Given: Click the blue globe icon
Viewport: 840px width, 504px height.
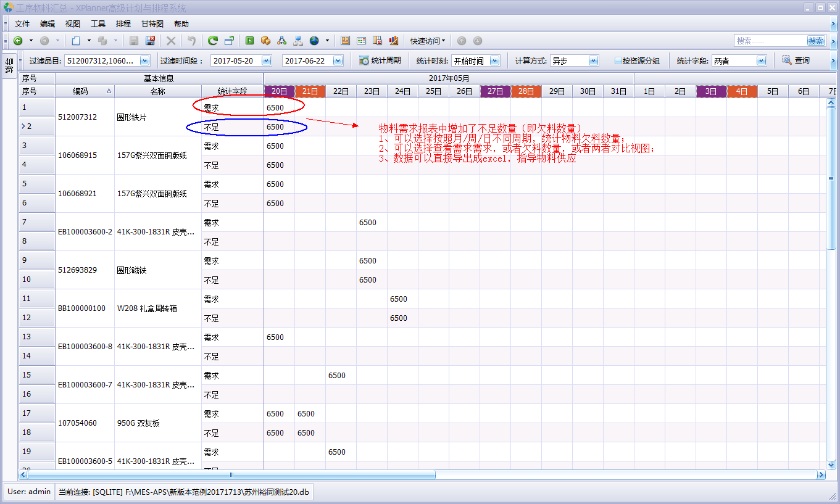Looking at the screenshot, I should click(314, 41).
